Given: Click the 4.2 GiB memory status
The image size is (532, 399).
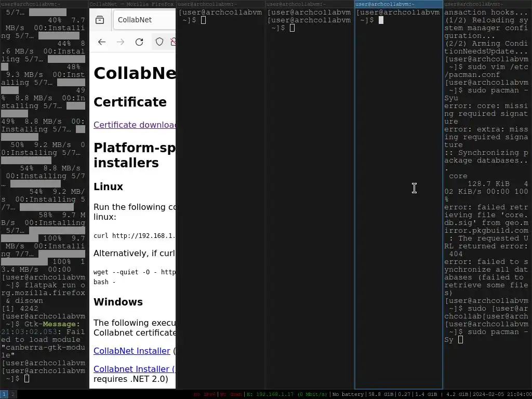Looking at the screenshot, I should 457,394.
